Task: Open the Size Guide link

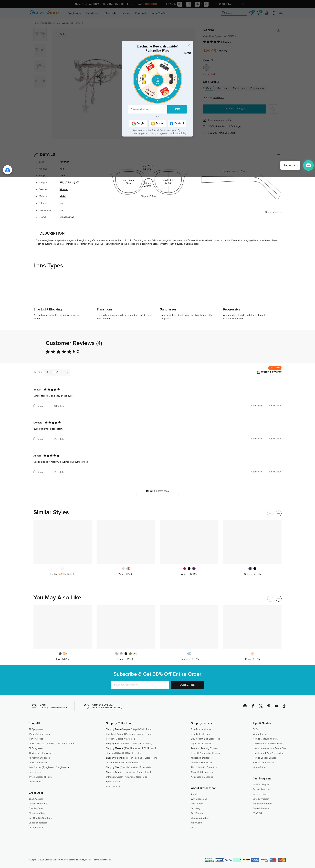Action: point(219,97)
